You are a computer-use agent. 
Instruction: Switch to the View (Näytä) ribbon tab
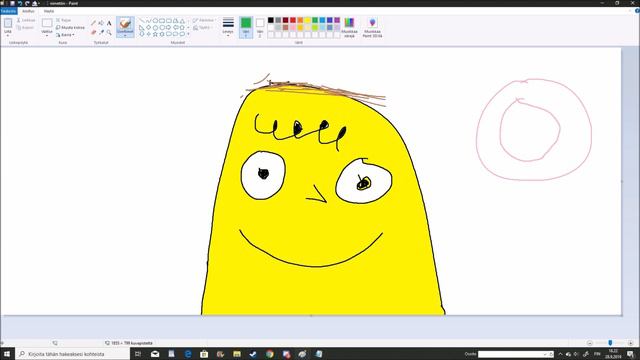pyautogui.click(x=49, y=11)
